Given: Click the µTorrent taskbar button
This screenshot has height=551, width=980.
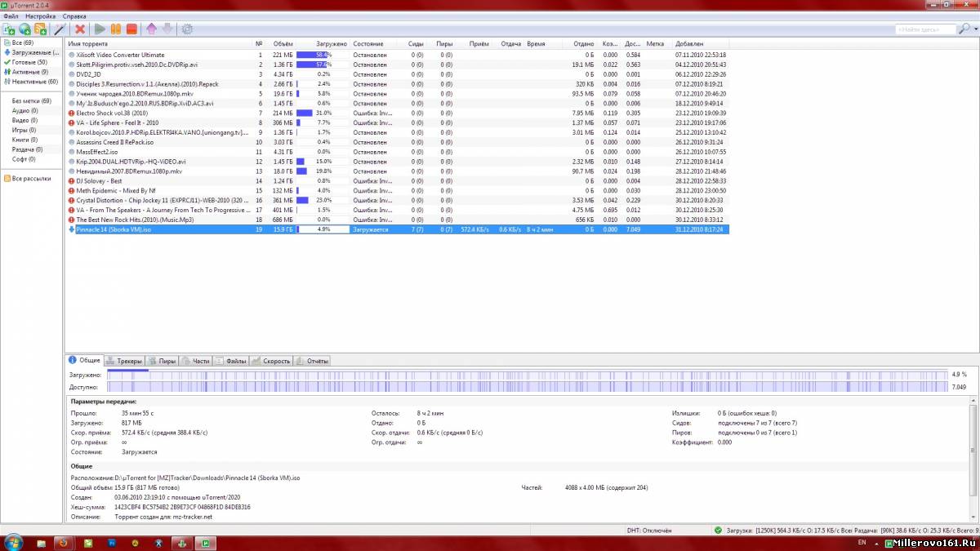Looking at the screenshot, I should click(207, 543).
